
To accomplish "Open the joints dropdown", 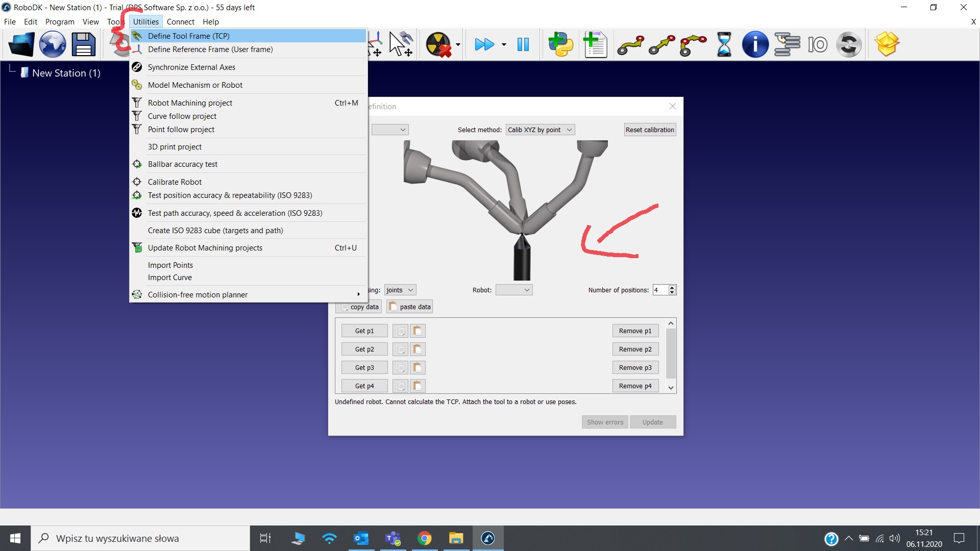I will point(400,290).
